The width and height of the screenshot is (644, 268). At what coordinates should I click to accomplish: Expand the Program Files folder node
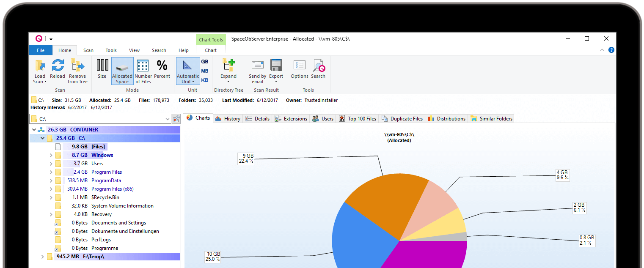point(51,172)
